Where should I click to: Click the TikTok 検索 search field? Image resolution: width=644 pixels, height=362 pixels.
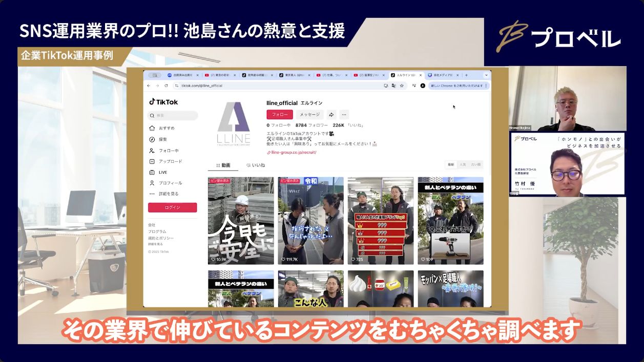pyautogui.click(x=173, y=116)
